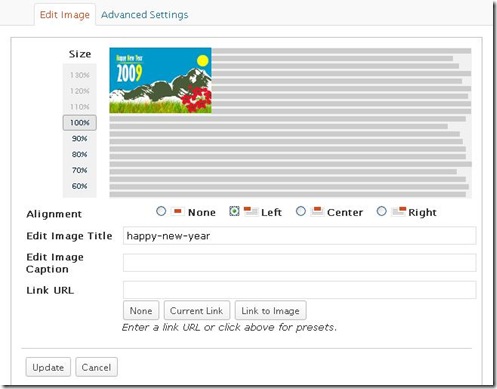The image size is (497, 389).
Task: Focus the Edit Image Title field
Action: [x=299, y=236]
